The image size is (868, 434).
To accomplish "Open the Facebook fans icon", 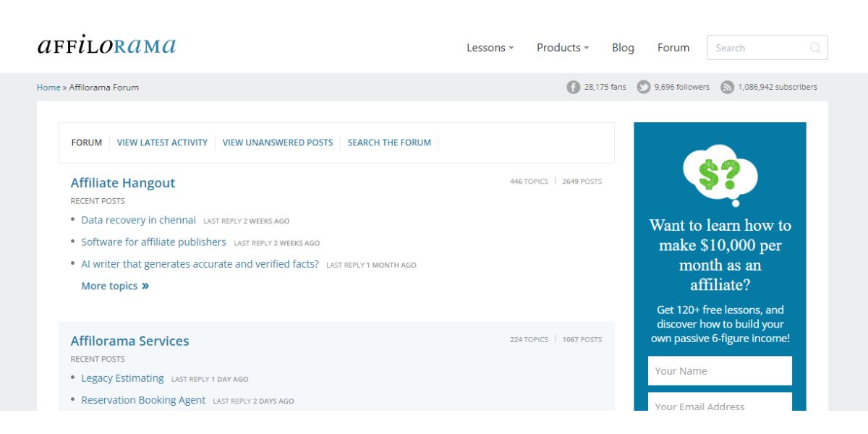I will pyautogui.click(x=573, y=88).
